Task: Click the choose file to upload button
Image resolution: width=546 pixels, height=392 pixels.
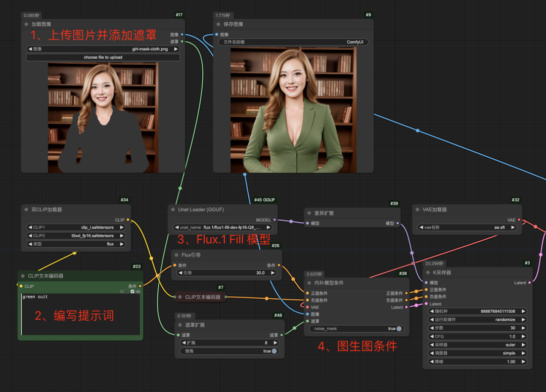Action: tap(103, 57)
